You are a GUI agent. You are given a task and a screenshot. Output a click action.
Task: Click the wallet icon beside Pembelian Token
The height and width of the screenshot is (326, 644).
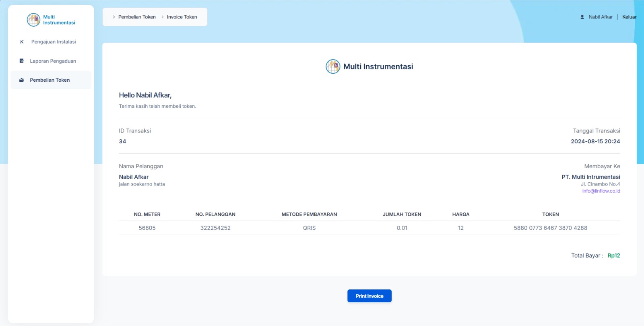[22, 80]
